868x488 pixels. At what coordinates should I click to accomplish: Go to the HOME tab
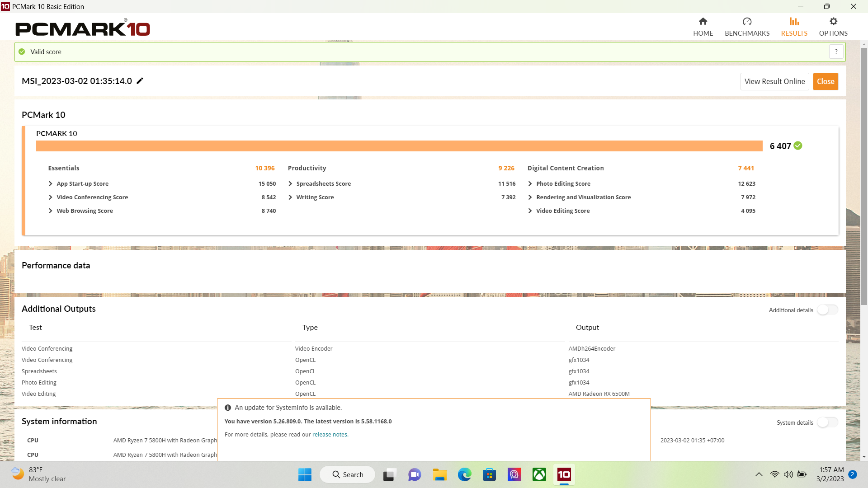point(703,27)
